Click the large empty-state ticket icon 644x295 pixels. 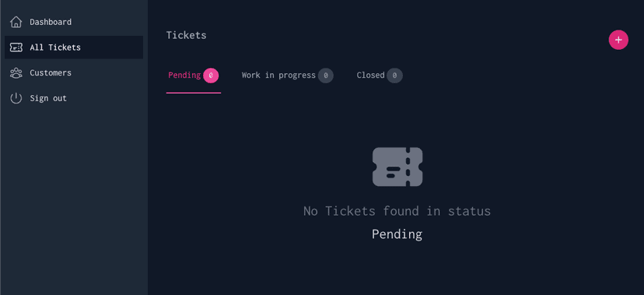point(397,167)
